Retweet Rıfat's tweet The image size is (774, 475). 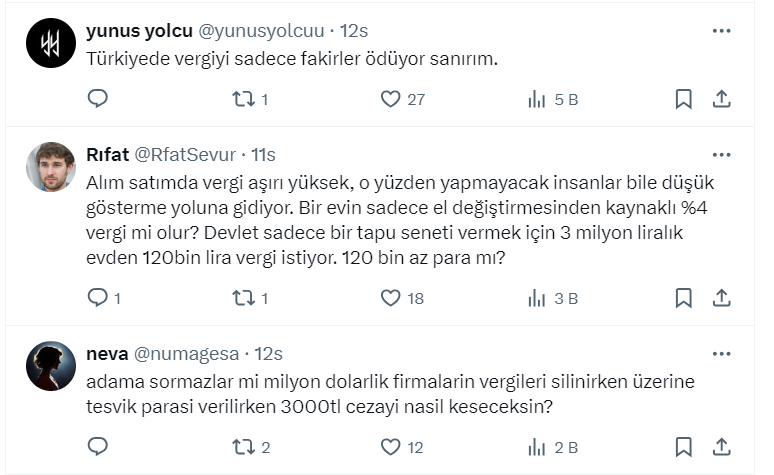pyautogui.click(x=244, y=297)
